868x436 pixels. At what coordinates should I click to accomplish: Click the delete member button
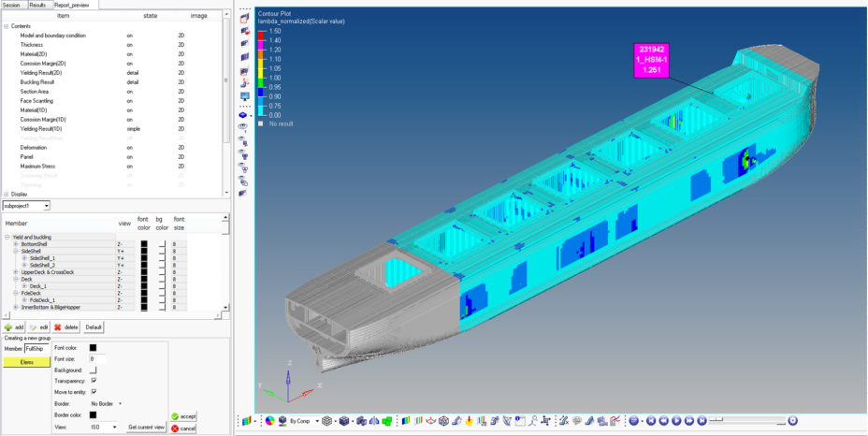click(65, 327)
